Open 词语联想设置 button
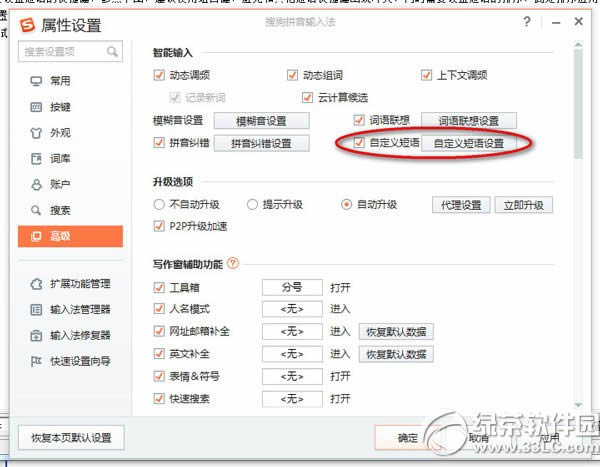 (469, 121)
